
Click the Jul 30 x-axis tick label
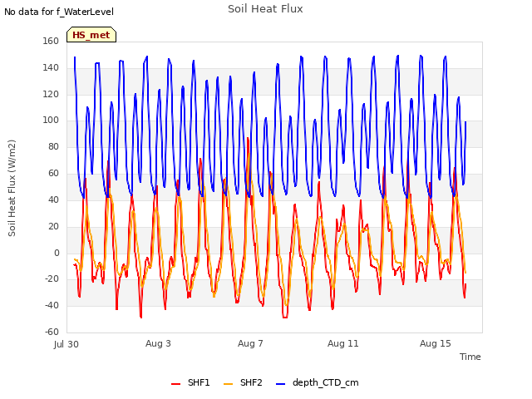tap(66, 344)
